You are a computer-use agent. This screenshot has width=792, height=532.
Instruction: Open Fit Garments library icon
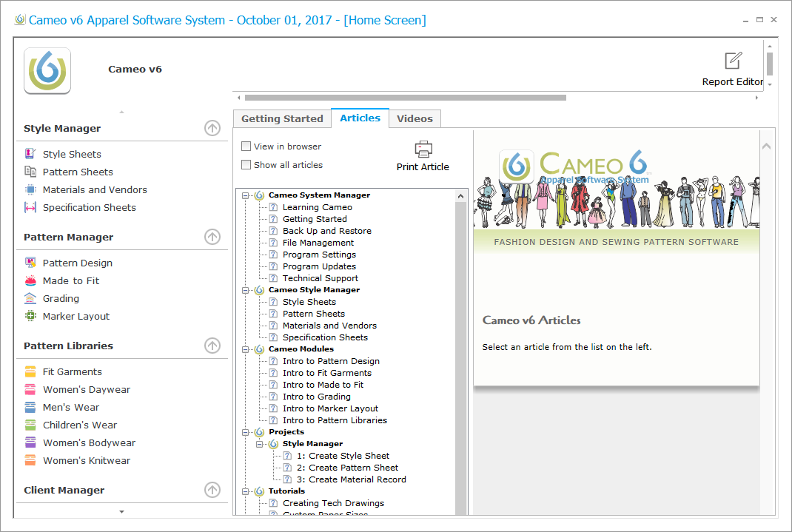(30, 371)
